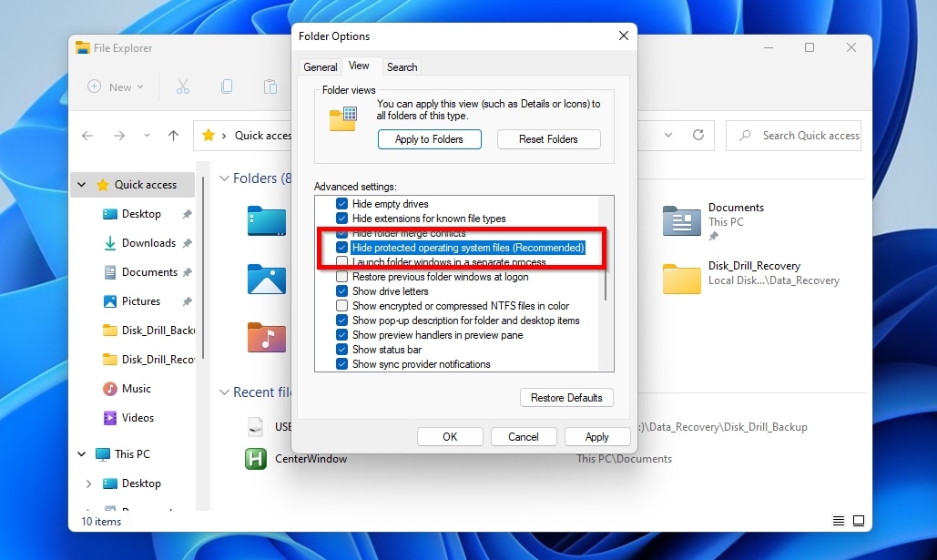This screenshot has height=560, width=937.
Task: Uncheck Hide protected operating system files
Action: 341,247
